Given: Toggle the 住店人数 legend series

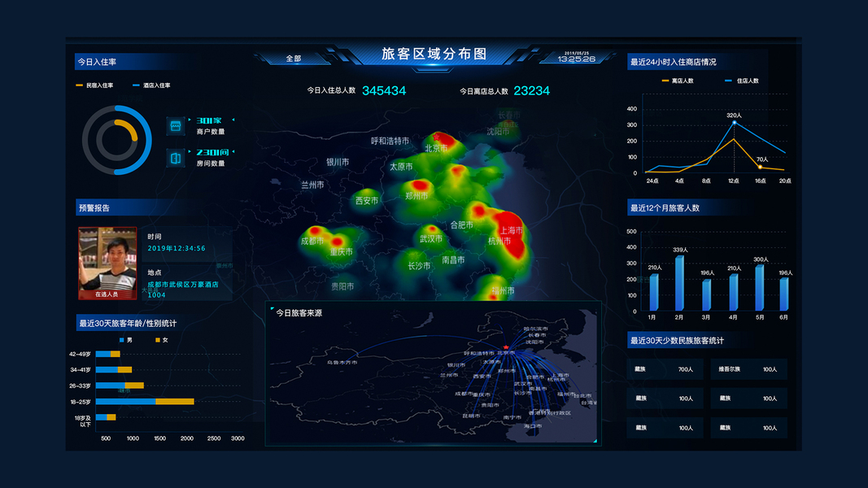Looking at the screenshot, I should 742,81.
